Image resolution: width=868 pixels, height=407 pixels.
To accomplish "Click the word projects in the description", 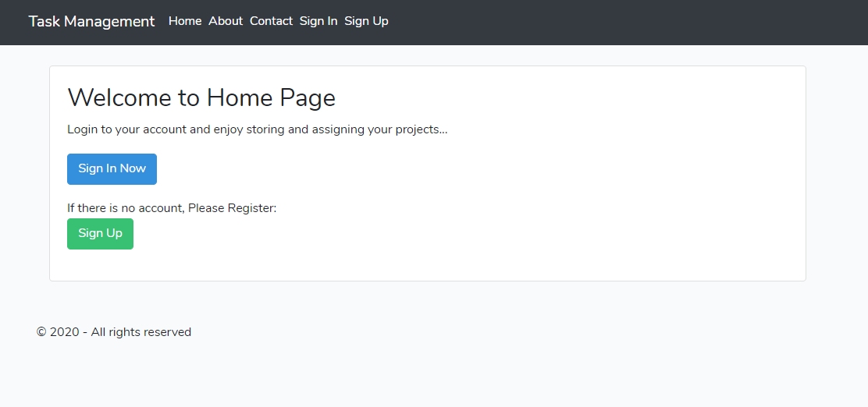I will (418, 130).
